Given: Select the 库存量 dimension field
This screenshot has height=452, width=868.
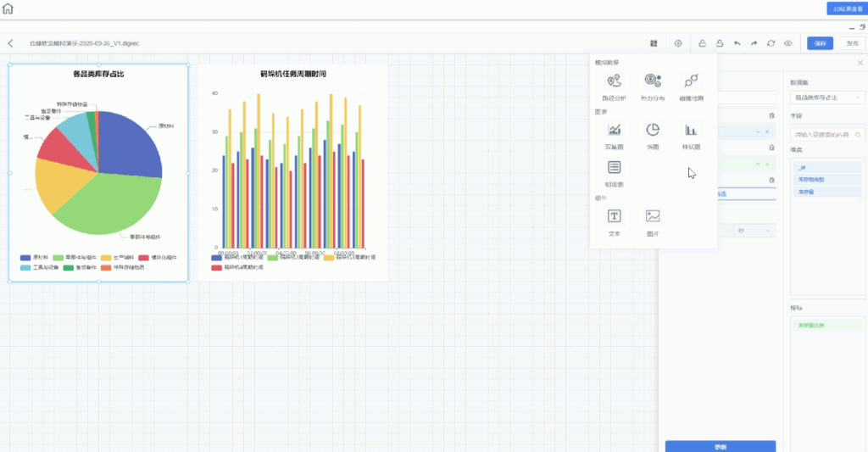Looking at the screenshot, I should [x=827, y=192].
